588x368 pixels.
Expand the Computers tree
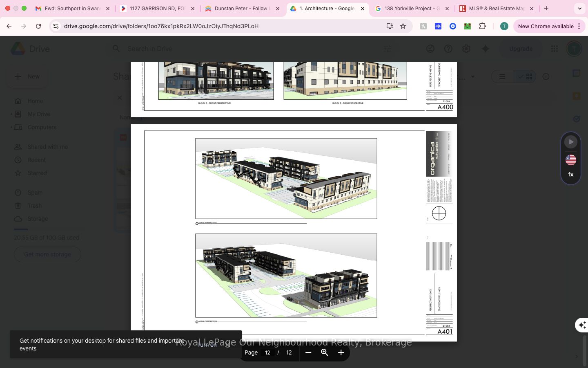pos(11,127)
